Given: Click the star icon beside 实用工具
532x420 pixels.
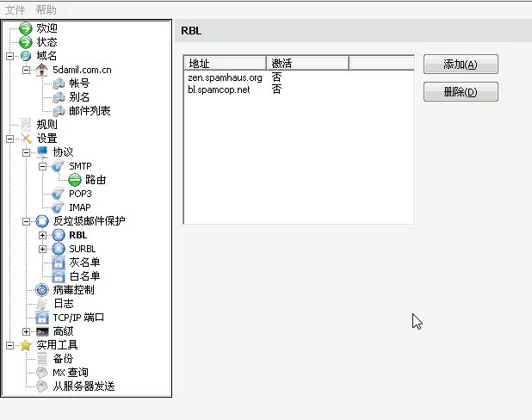Looking at the screenshot, I should [26, 345].
